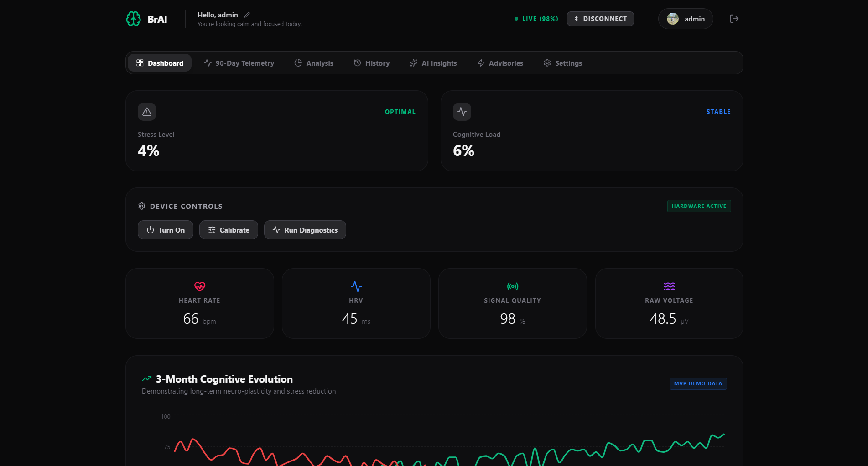
Task: Click the 100 axis label on chart
Action: pos(166,417)
